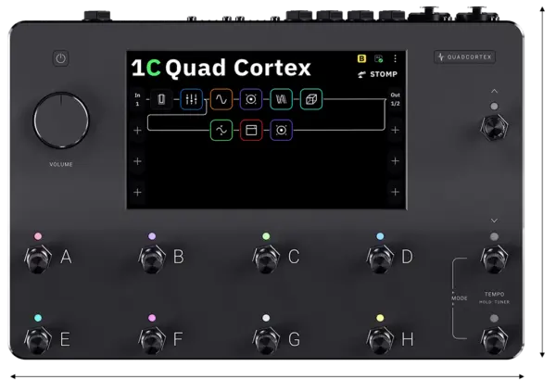Screen dimensions: 556x392
Task: Select the red window-shaped block in row two
Action: click(251, 130)
